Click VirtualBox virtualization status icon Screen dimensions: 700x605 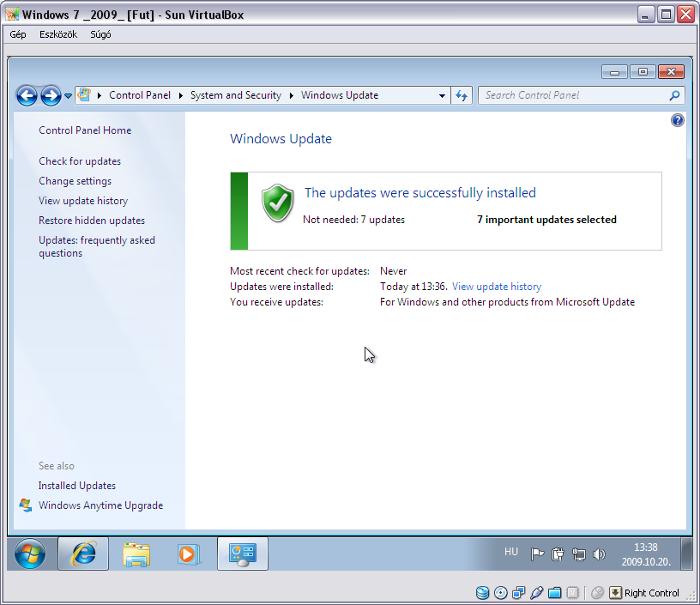[572, 592]
